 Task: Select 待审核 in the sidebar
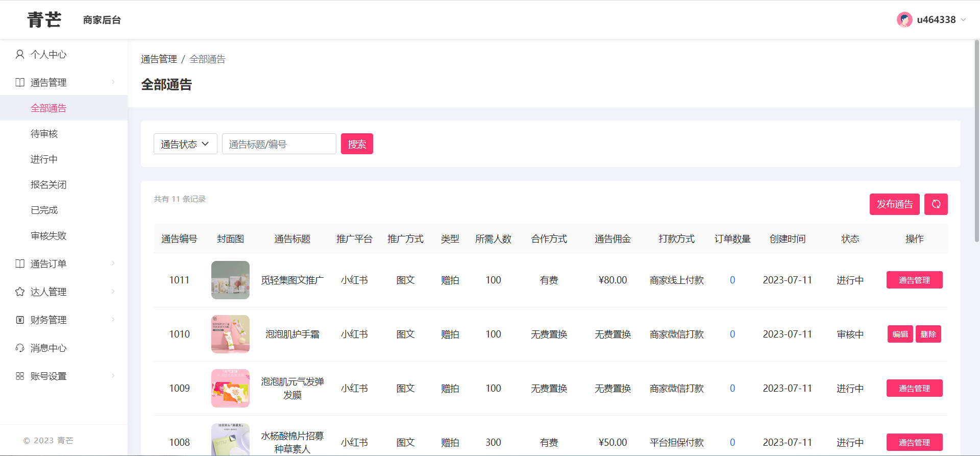44,134
